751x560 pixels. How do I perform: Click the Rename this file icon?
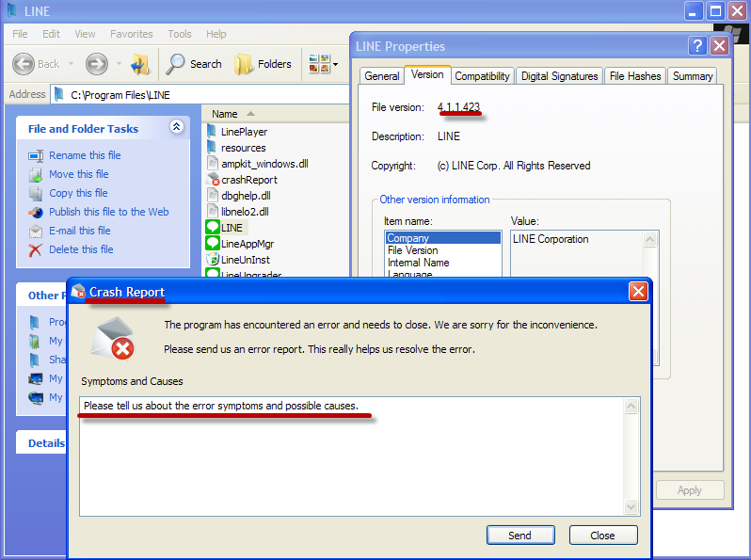pyautogui.click(x=36, y=155)
